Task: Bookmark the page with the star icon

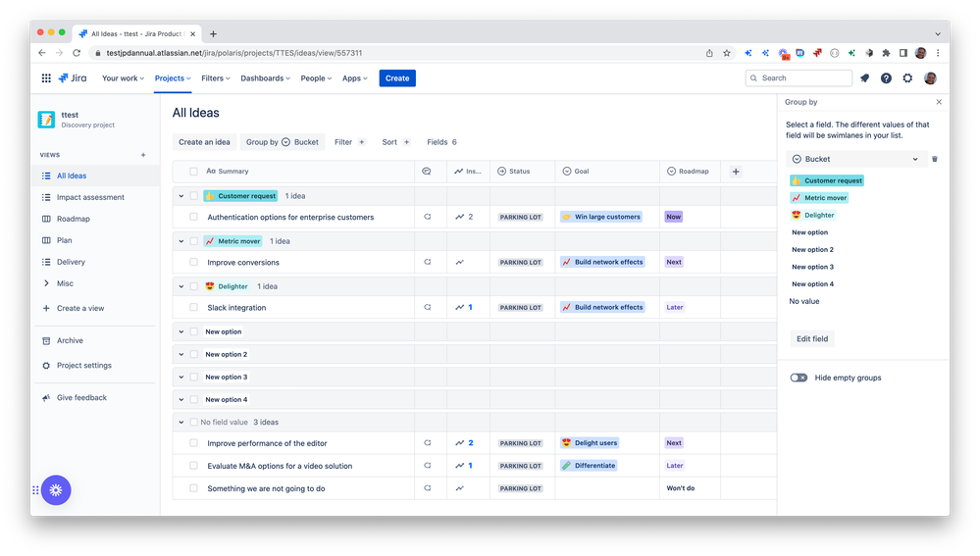Action: (727, 53)
